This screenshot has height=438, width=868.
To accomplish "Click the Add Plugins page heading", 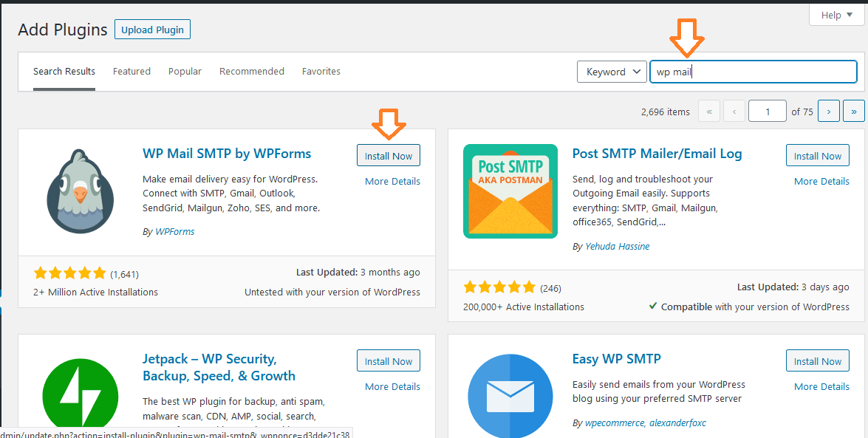I will point(63,30).
